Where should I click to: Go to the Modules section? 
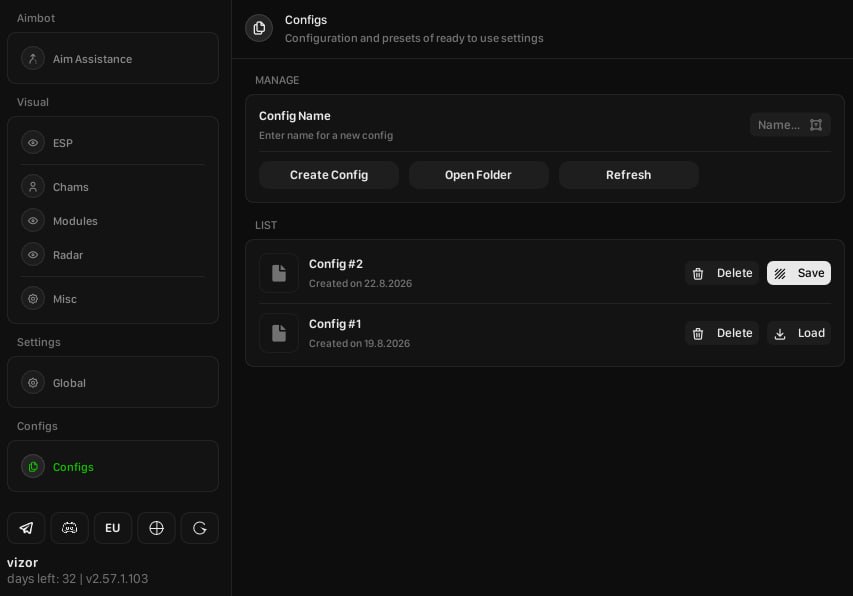tap(113, 221)
